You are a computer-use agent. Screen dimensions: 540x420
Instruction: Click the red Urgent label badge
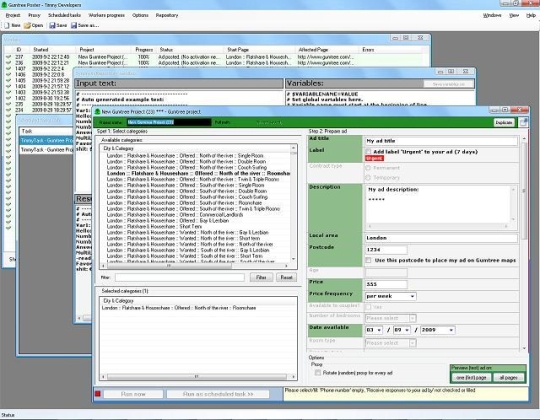[x=374, y=158]
